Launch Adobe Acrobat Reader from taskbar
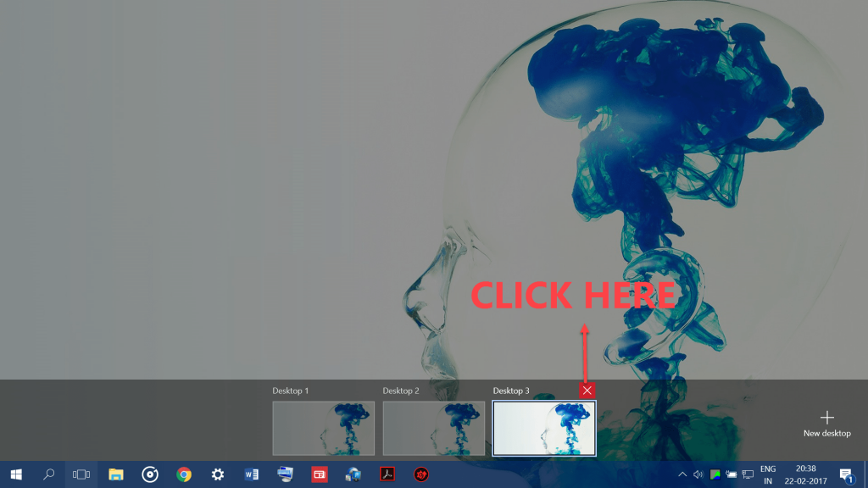The image size is (868, 488). 387,474
